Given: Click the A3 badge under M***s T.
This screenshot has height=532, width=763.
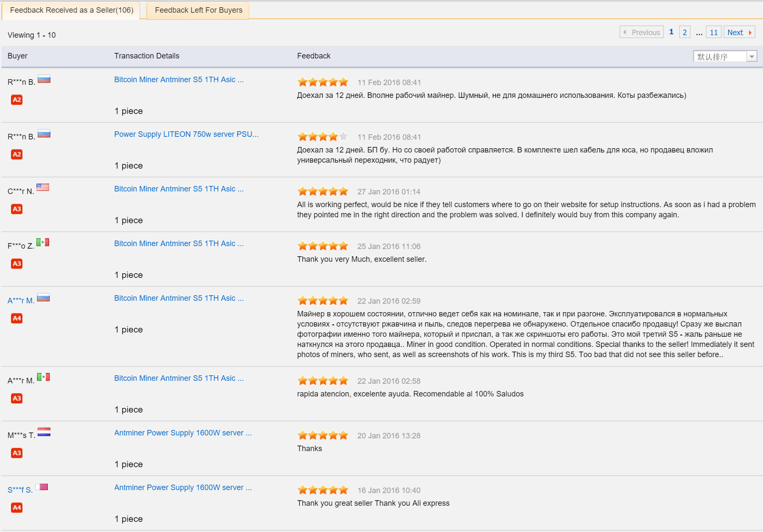Looking at the screenshot, I should pyautogui.click(x=17, y=453).
